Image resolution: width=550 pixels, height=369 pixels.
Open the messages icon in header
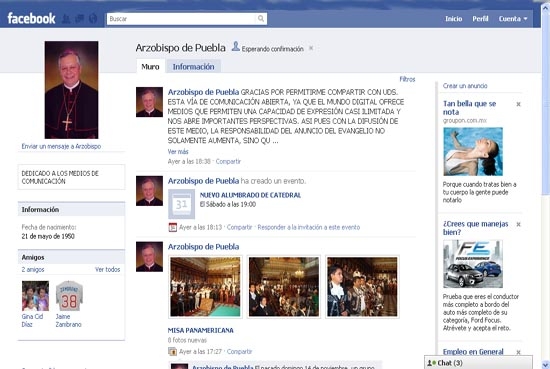pyautogui.click(x=80, y=19)
